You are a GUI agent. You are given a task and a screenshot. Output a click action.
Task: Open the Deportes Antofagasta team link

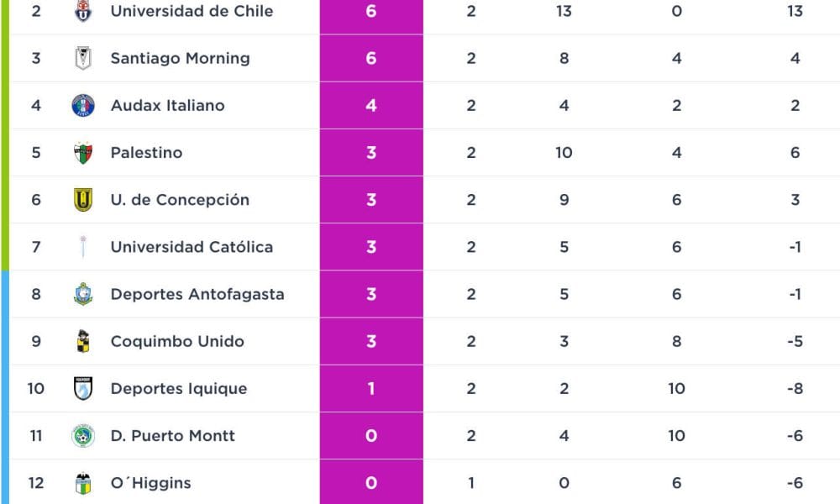(x=197, y=294)
